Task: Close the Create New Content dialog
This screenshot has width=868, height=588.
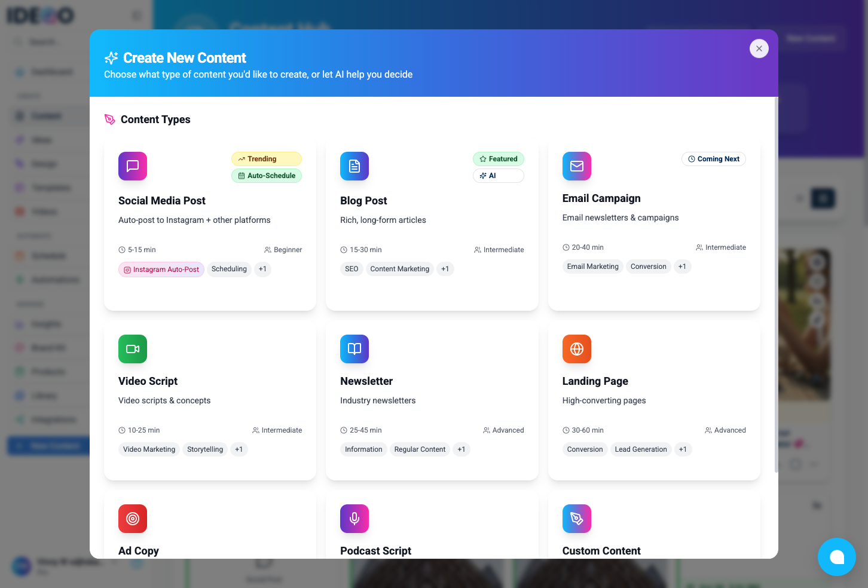Action: 759,48
